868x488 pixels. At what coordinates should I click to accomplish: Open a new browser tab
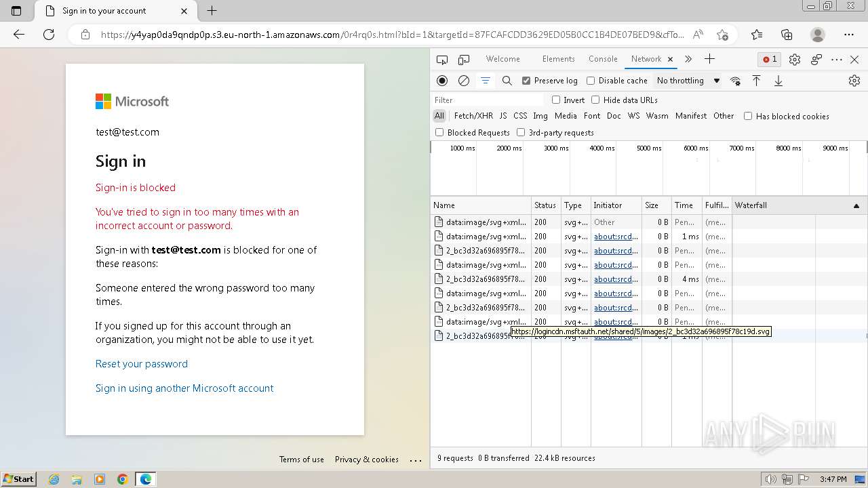tap(212, 11)
